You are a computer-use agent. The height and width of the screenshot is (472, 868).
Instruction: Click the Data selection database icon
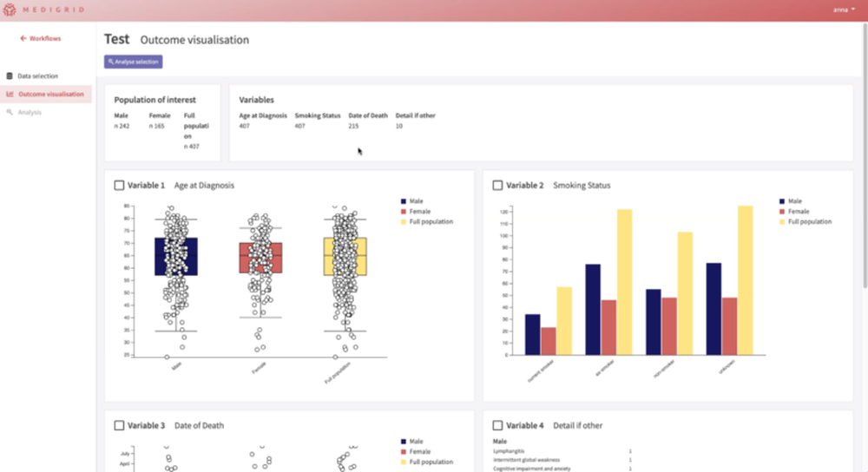[10, 75]
